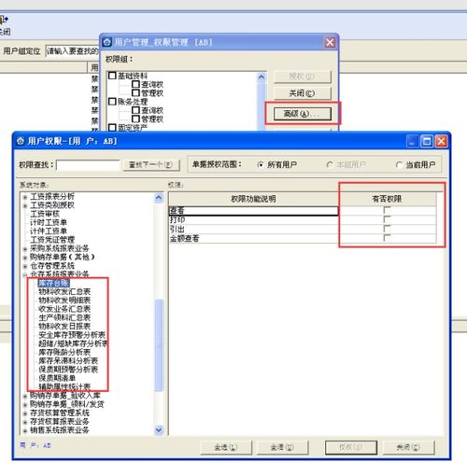The image size is (467, 476).
Task: Click 关闭(C) in 权限管理 dialog
Action: point(302,93)
